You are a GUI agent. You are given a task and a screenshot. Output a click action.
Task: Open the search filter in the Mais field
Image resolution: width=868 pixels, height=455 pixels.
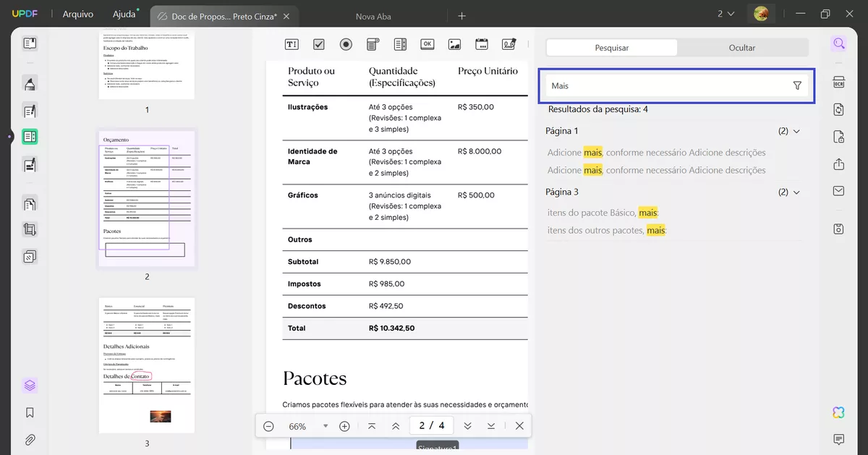(x=797, y=85)
